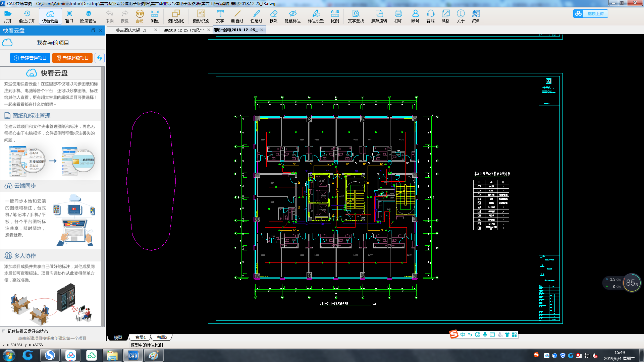Screen dimensions: 644x362
Task: Open the Paint taskbar icon
Action: click(154, 355)
